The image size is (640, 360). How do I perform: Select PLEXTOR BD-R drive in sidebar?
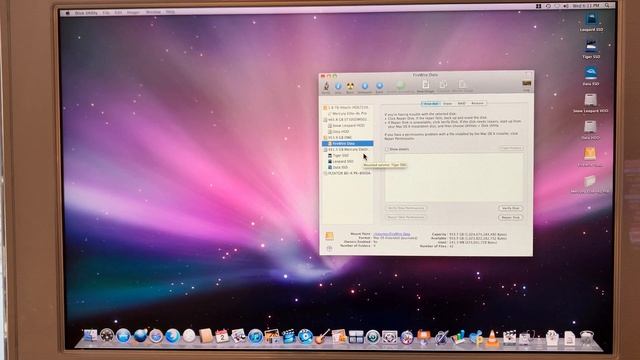click(347, 173)
